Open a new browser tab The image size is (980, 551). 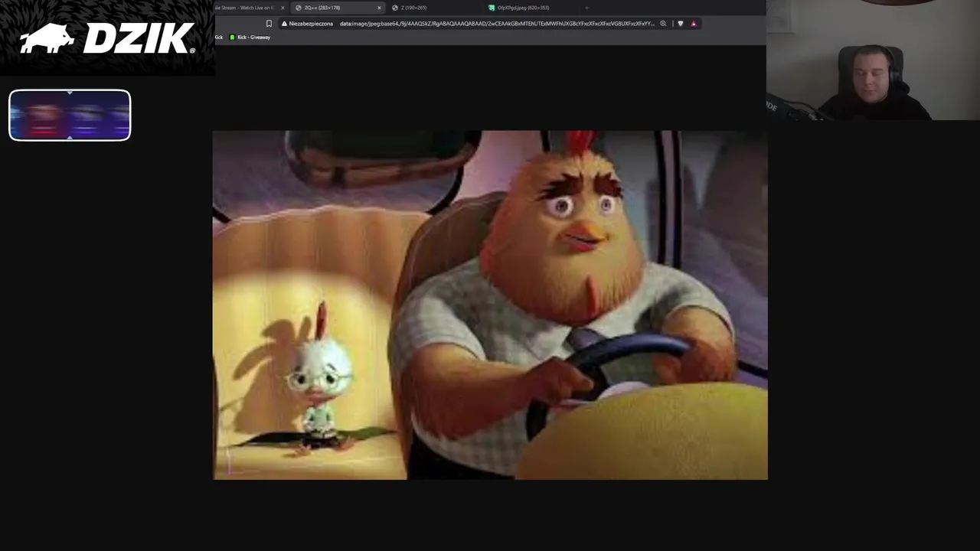click(x=587, y=8)
